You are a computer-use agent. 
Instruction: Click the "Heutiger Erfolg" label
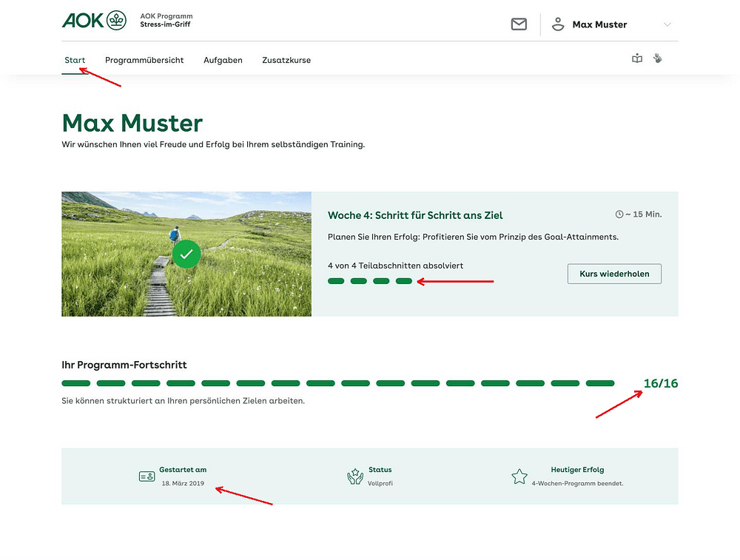(x=577, y=470)
